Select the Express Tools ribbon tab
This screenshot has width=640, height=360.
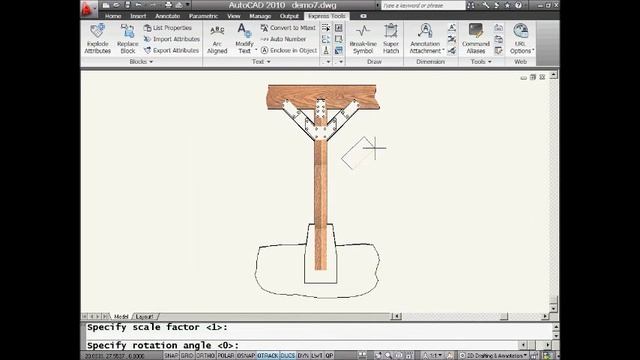click(327, 16)
